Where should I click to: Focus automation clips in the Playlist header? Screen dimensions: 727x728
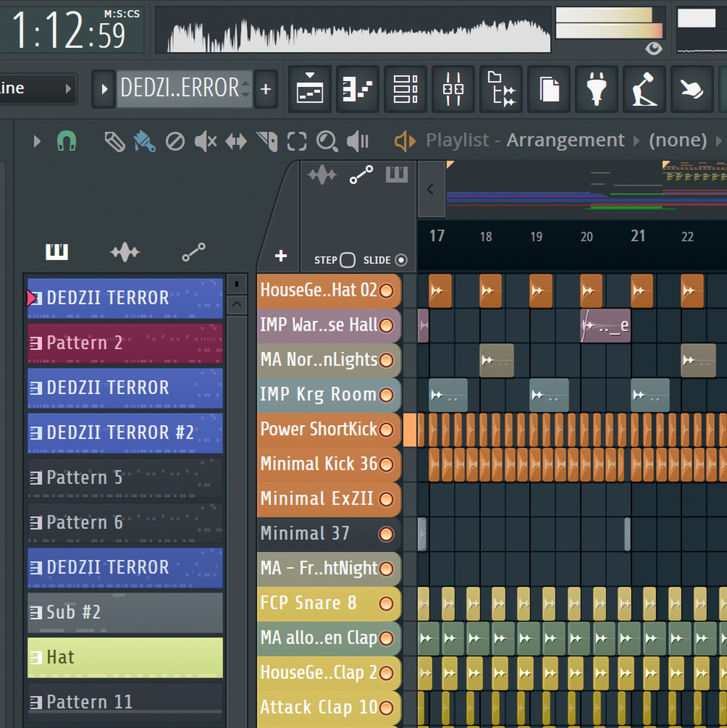click(x=361, y=175)
